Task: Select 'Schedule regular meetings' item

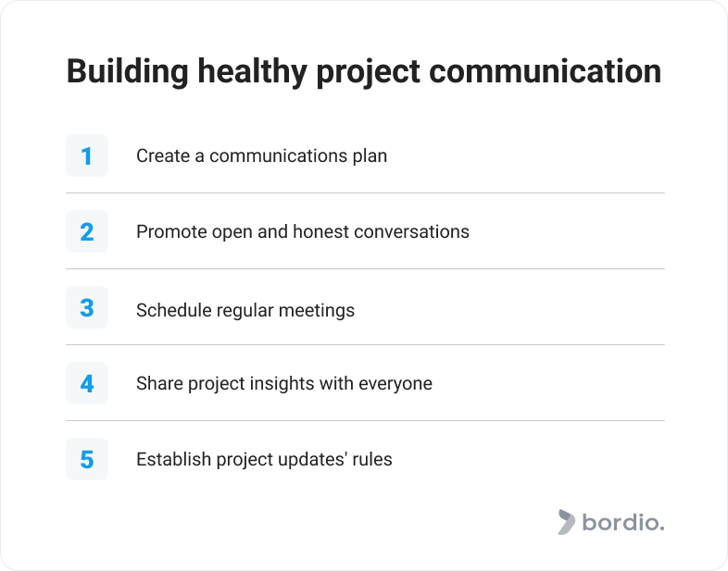Action: (245, 310)
